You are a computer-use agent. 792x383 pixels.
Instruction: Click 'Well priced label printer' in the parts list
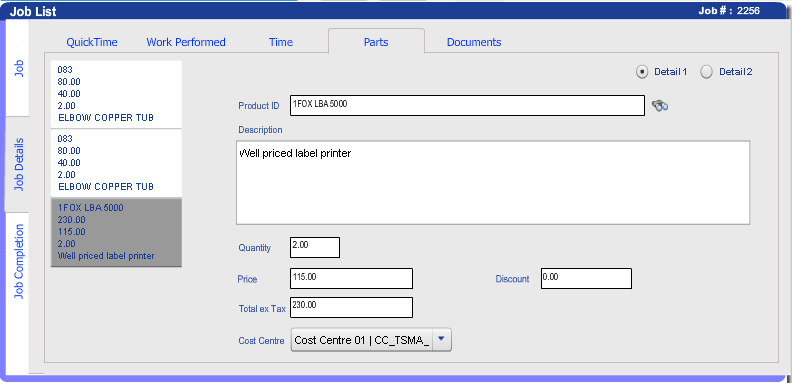click(x=106, y=256)
